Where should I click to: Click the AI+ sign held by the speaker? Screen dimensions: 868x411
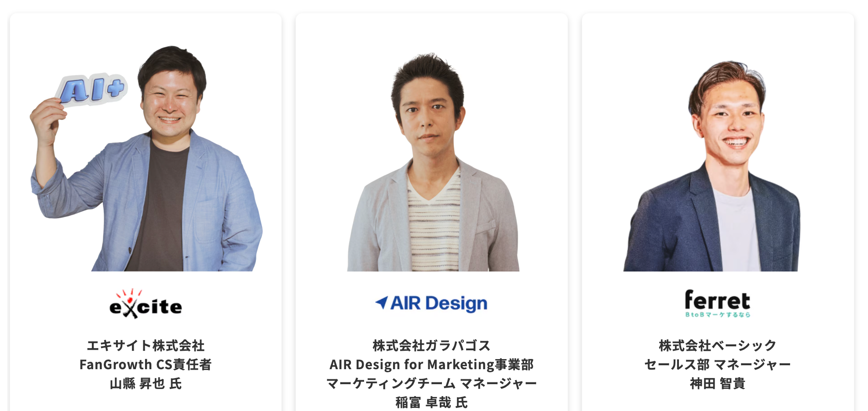[x=92, y=90]
